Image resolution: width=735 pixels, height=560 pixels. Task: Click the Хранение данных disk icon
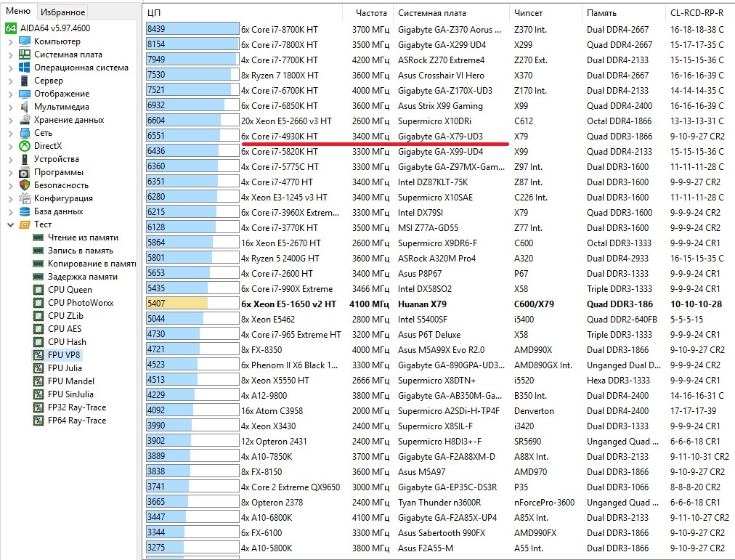(25, 120)
